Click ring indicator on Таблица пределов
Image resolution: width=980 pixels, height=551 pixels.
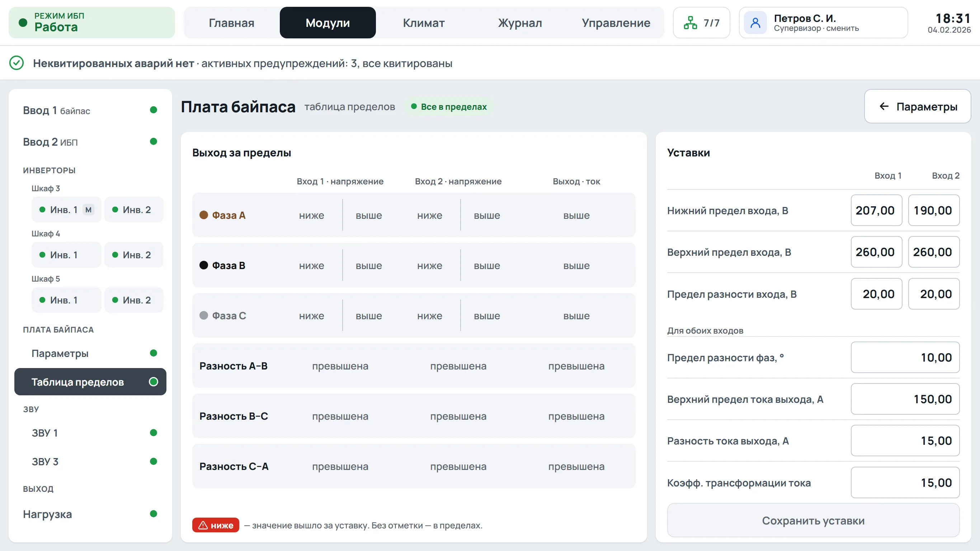[153, 382]
